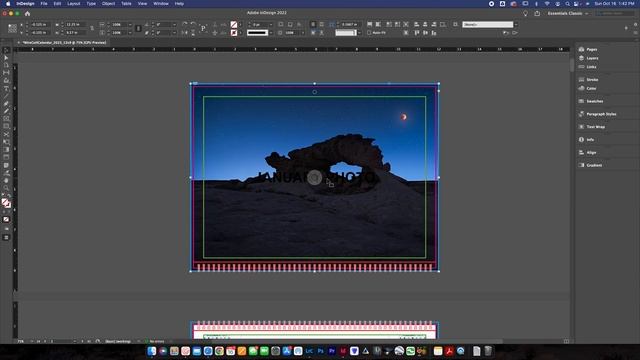640x360 pixels.
Task: Click the Home screen icon
Action: tap(27, 13)
